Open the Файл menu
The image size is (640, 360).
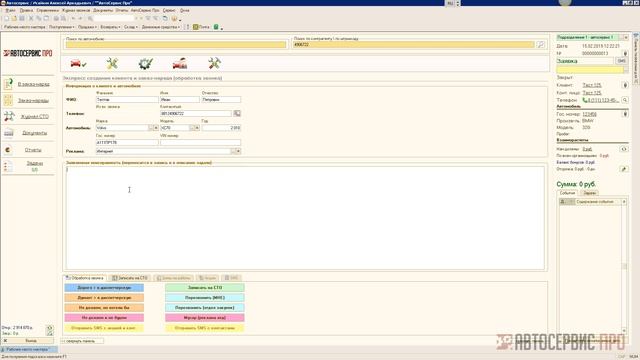(x=10, y=10)
